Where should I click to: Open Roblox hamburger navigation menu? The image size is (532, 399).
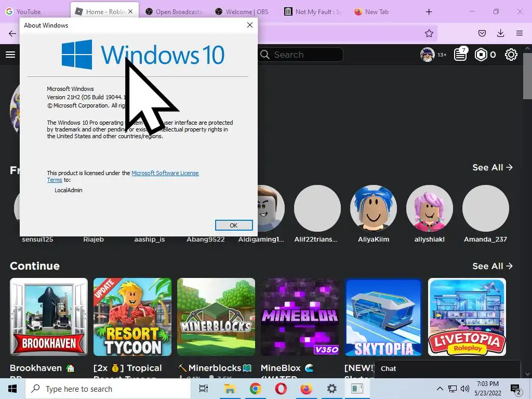pos(10,55)
